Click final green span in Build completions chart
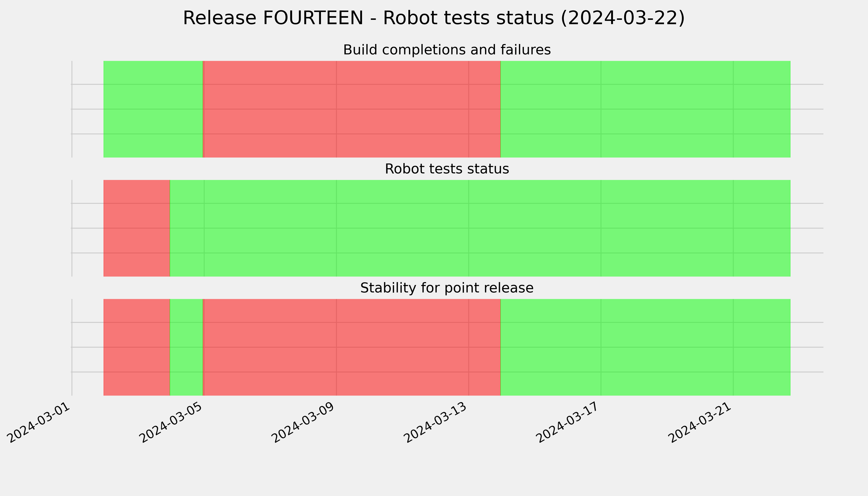868x496 pixels. (x=645, y=109)
